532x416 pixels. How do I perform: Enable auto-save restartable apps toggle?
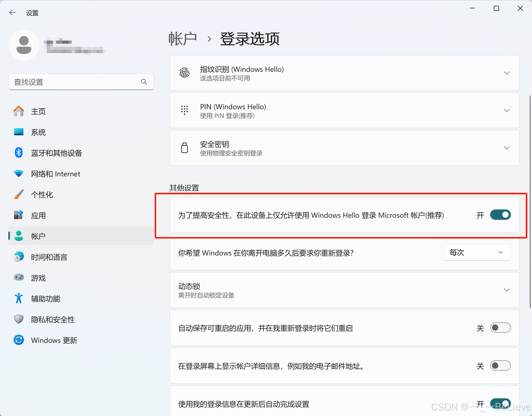point(500,328)
